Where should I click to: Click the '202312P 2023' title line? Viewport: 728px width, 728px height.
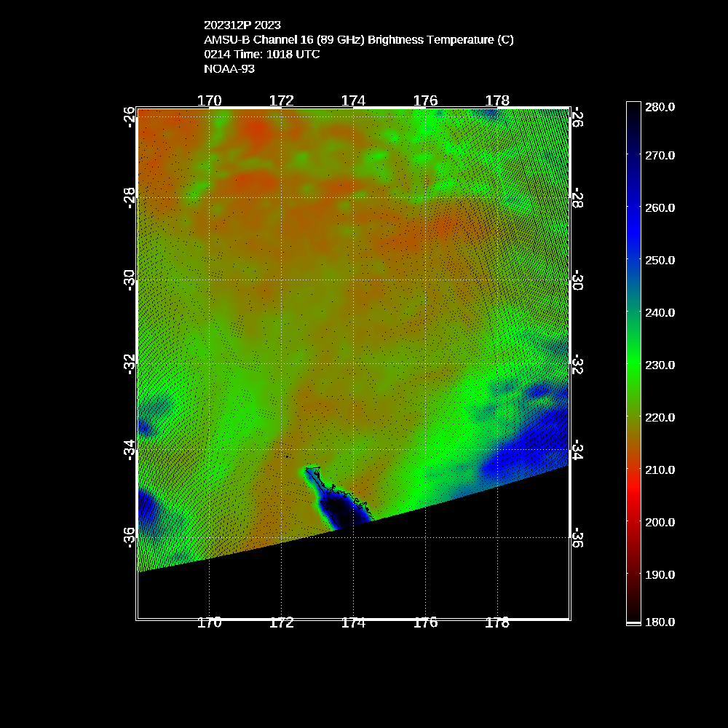[242, 25]
